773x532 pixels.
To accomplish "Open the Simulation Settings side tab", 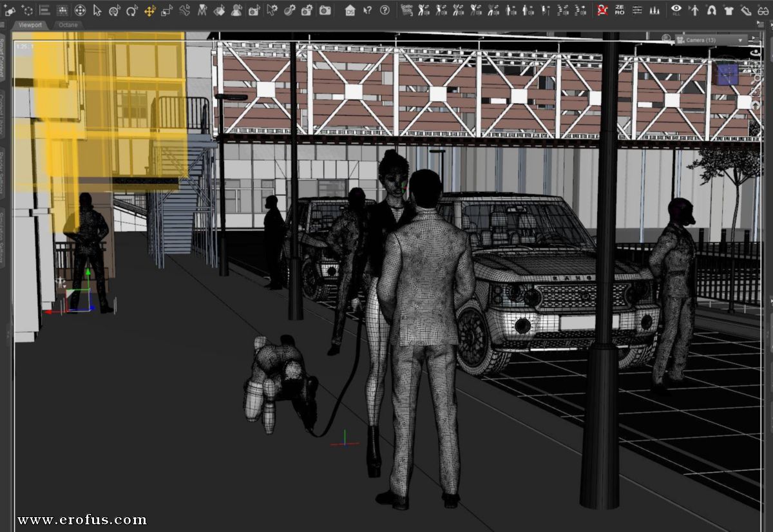I will [3, 236].
